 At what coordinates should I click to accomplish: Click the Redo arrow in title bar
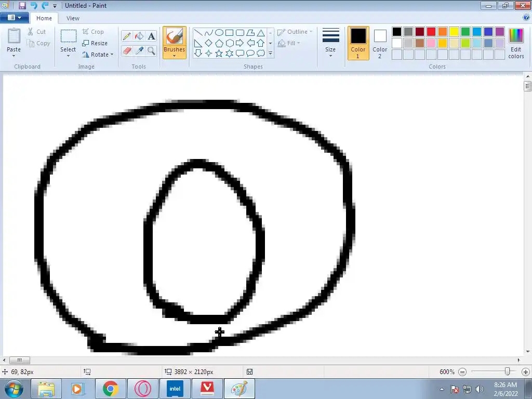[x=45, y=5]
